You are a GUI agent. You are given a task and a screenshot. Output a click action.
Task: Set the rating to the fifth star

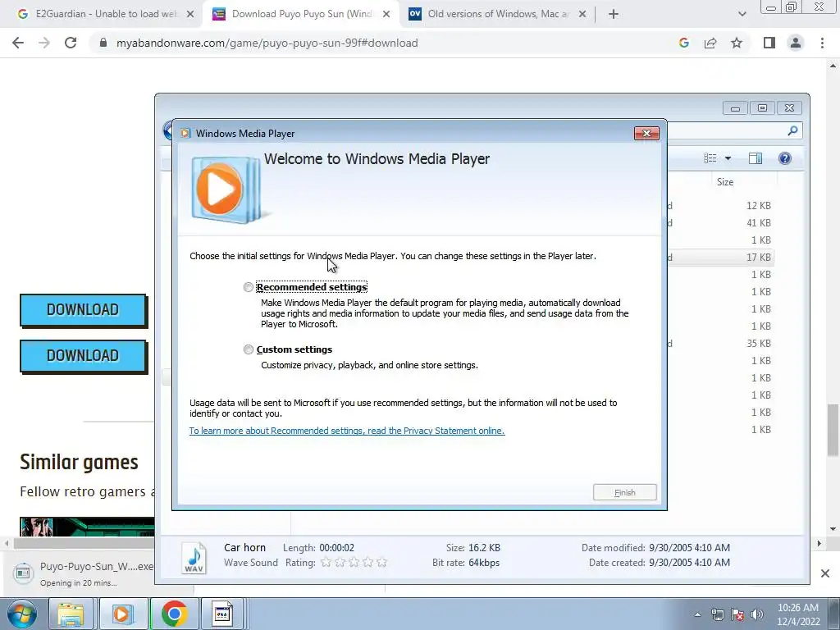381,563
